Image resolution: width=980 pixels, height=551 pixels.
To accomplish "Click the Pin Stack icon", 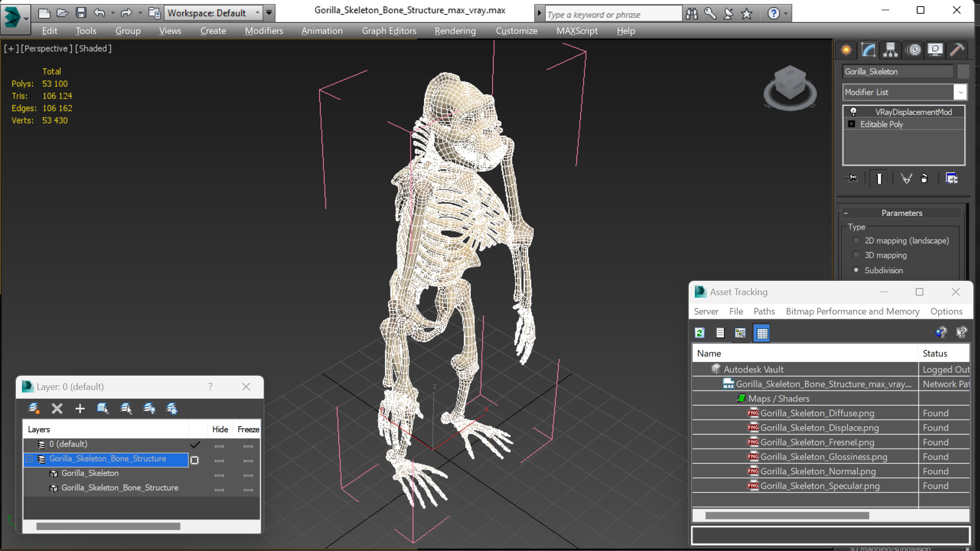I will [851, 178].
